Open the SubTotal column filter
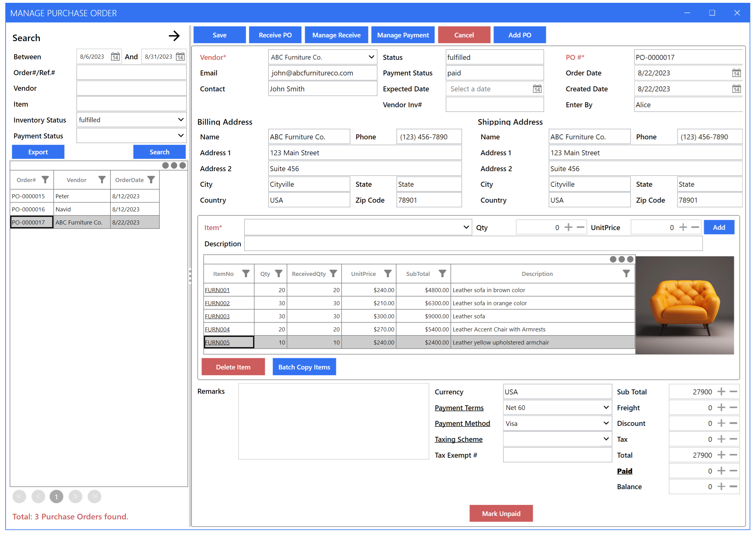Image resolution: width=756 pixels, height=535 pixels. (443, 273)
